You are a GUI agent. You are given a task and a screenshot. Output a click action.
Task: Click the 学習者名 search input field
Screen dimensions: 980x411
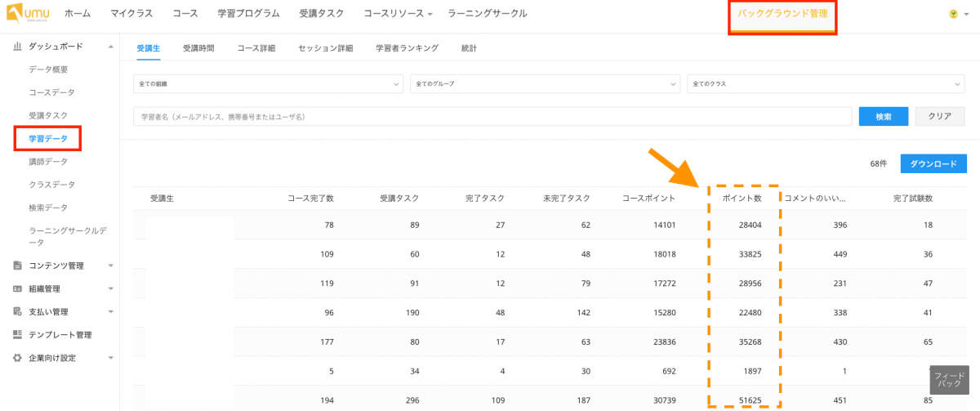point(490,117)
